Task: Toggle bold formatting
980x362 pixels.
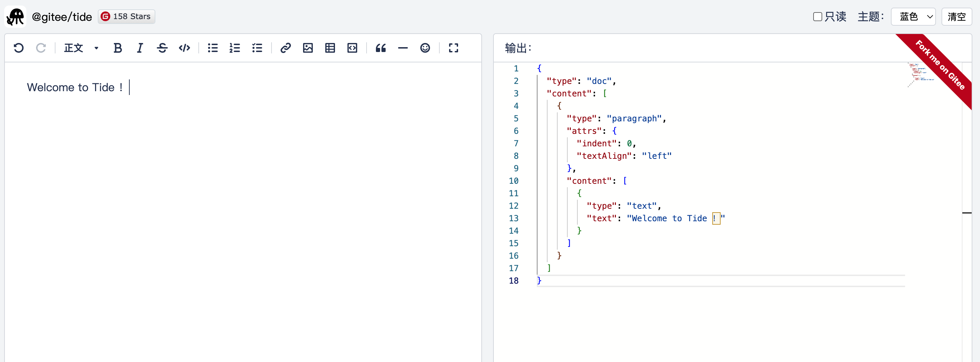Action: (x=118, y=48)
